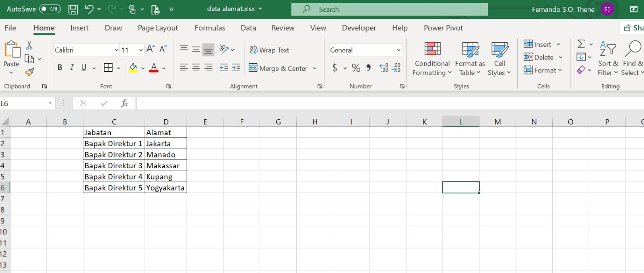The image size is (644, 273).
Task: Toggle Bottom Align
Action: click(x=208, y=50)
